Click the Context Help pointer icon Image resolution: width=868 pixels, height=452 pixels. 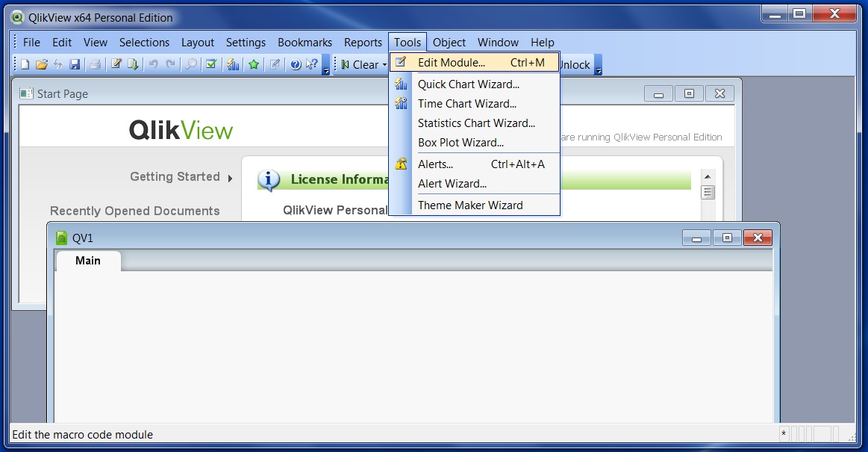(x=312, y=64)
